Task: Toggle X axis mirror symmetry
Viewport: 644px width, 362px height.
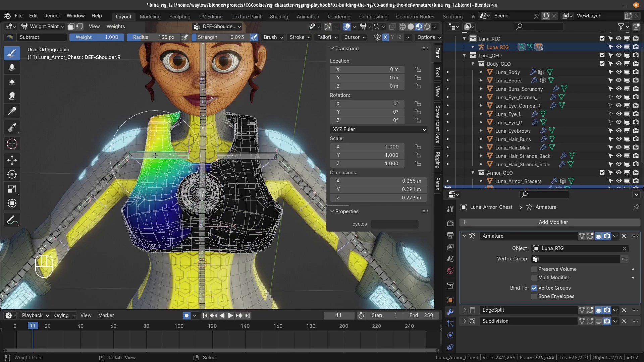Action: (385, 37)
